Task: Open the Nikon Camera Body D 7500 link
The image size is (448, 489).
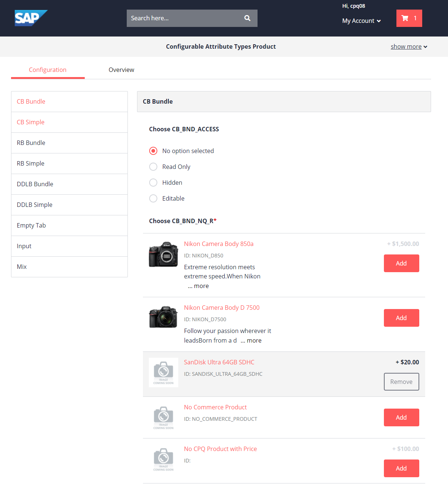Action: (221, 307)
